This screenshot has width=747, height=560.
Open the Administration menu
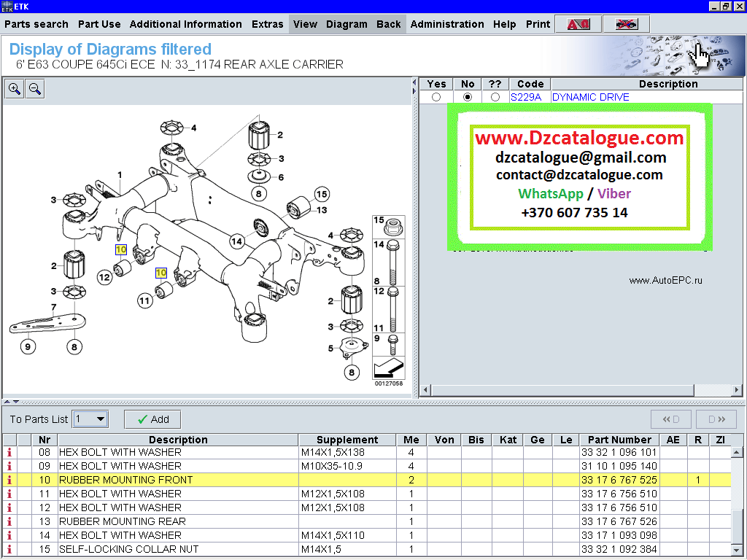447,24
